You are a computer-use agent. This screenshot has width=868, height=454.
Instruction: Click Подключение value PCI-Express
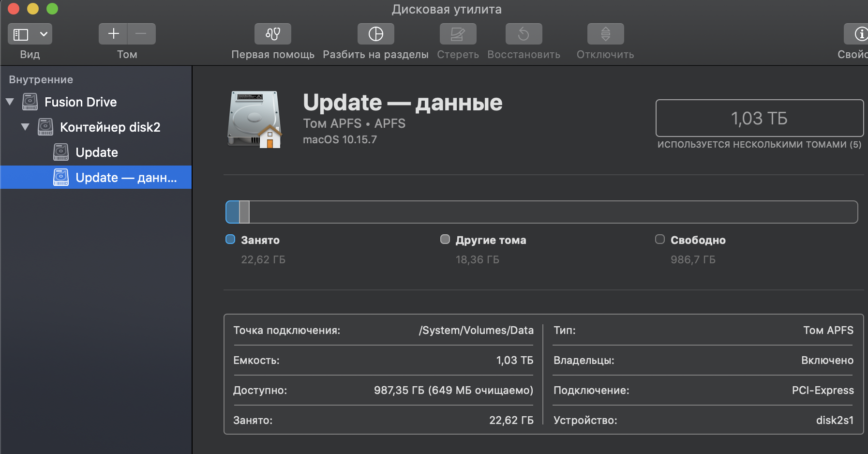click(823, 391)
